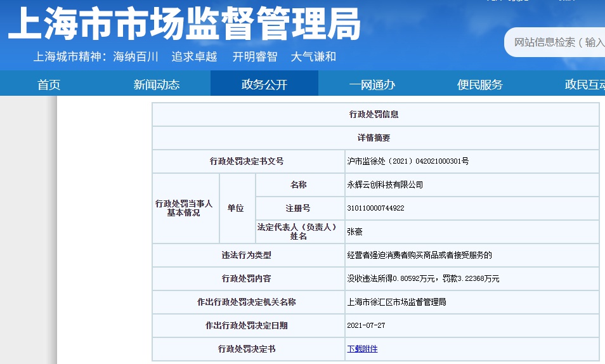Select authority name 上海市徐汇区市场监督管理局
The height and width of the screenshot is (364, 605).
coord(396,302)
